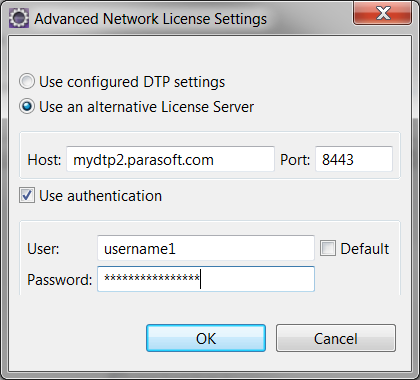Screen dimensions: 420x380
Task: Click the Use authentication label text
Action: 100,196
